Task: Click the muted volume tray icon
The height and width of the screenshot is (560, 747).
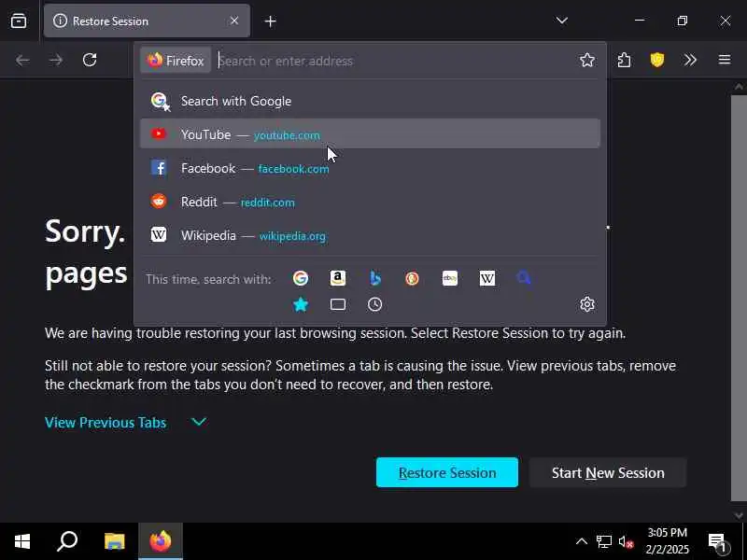Action: coord(626,541)
